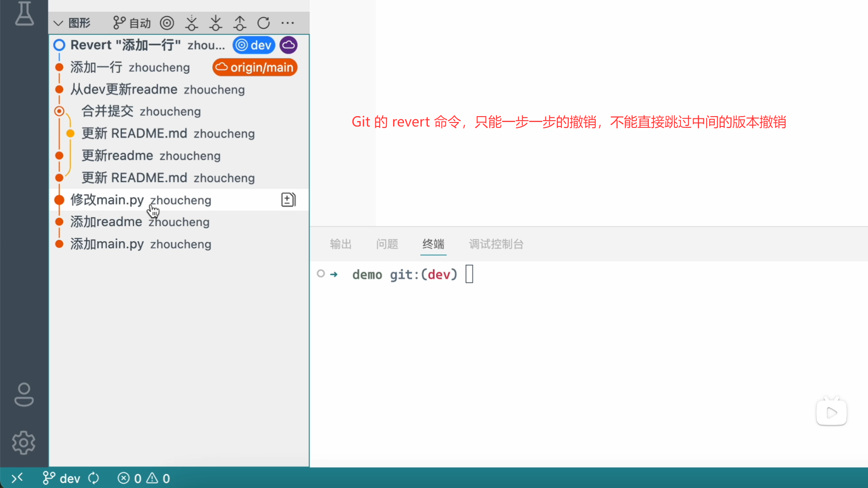Click the push icon in graph toolbar
868x488 pixels.
pyautogui.click(x=240, y=23)
